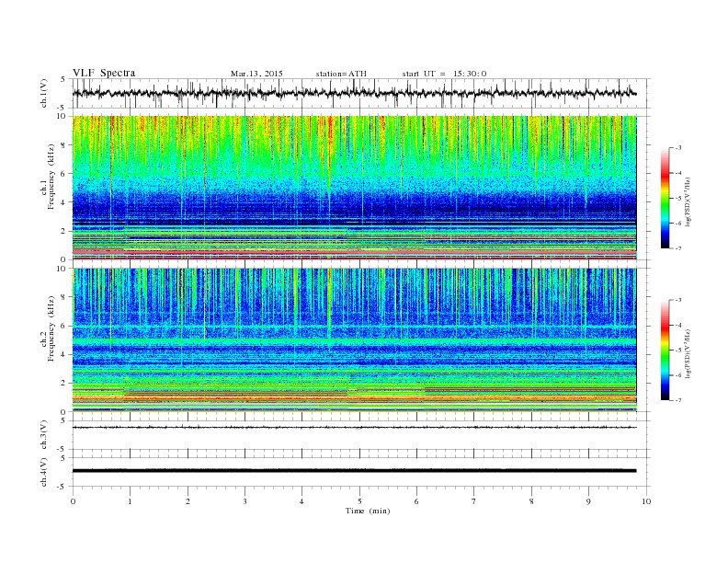Click the "ch.1(V)" axis label
Screen dimensions: 728x563
coord(44,95)
